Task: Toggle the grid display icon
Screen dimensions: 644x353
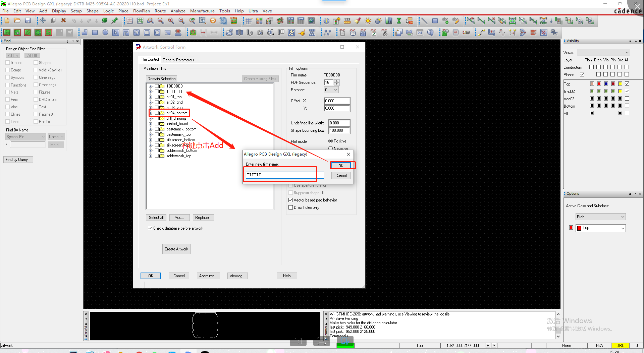Action: pos(249,21)
